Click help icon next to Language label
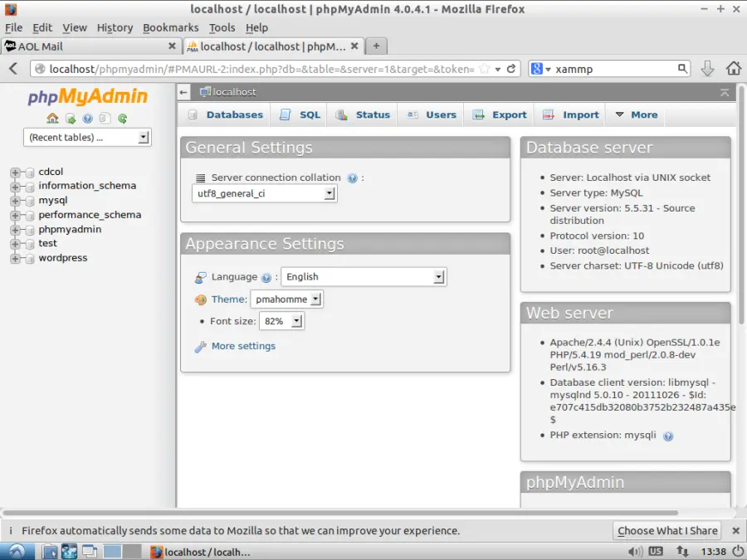This screenshot has height=560, width=747. [x=266, y=278]
